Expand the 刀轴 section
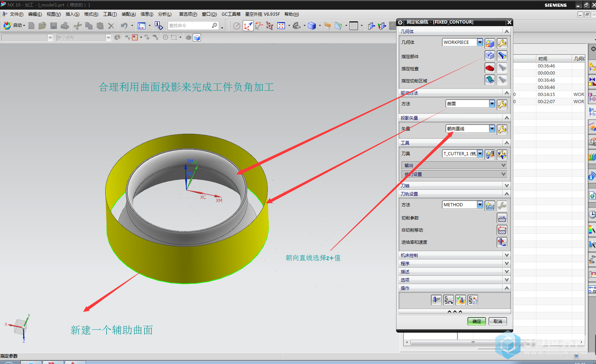 (x=454, y=186)
